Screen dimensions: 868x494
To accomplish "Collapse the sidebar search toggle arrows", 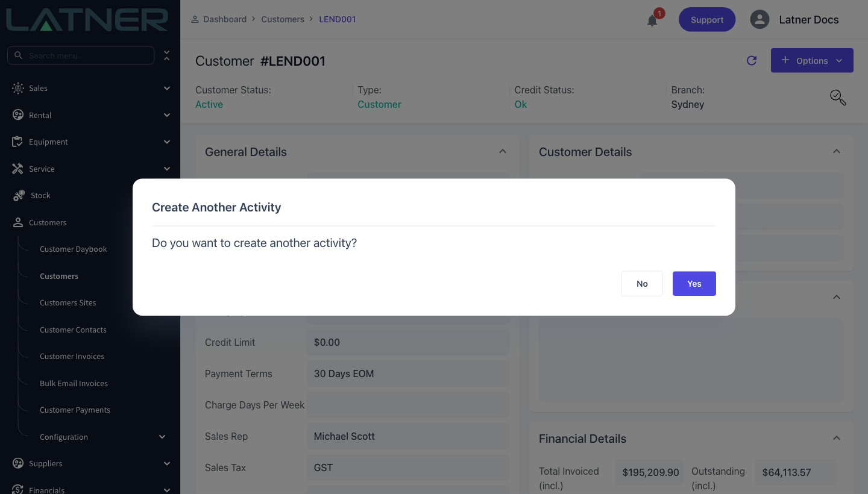I will [167, 55].
